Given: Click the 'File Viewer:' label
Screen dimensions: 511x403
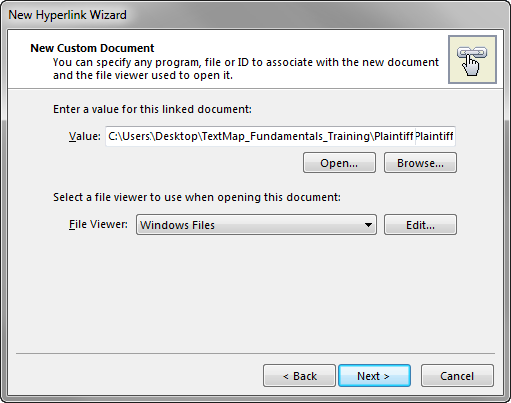Looking at the screenshot, I should coord(98,225).
